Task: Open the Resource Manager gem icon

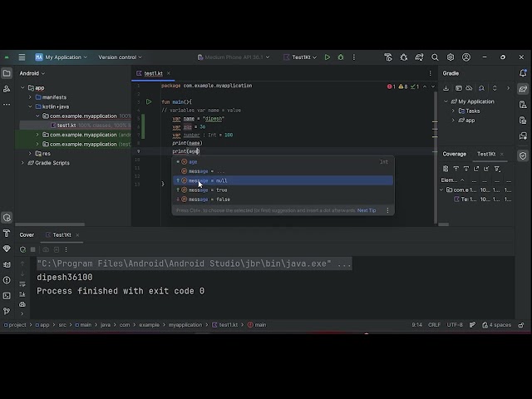Action: pyautogui.click(x=7, y=249)
